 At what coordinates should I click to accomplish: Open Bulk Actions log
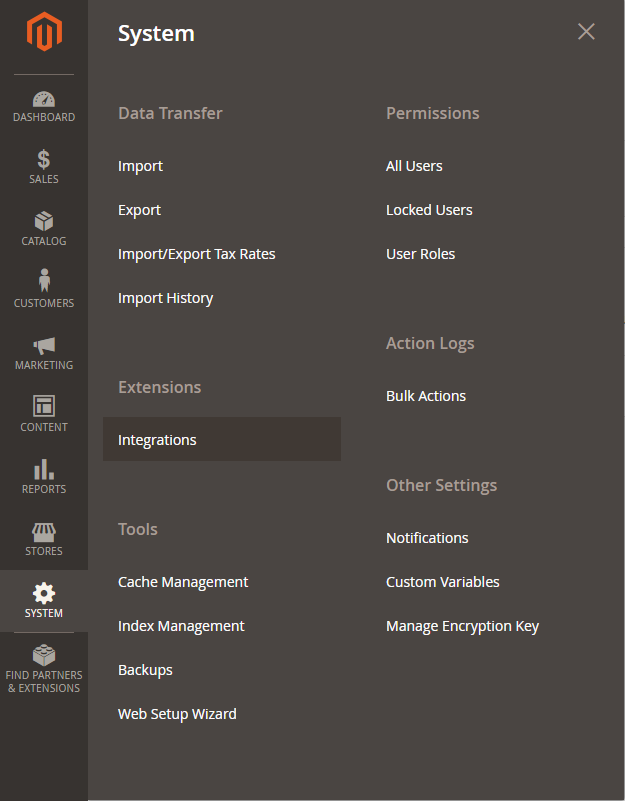point(426,396)
